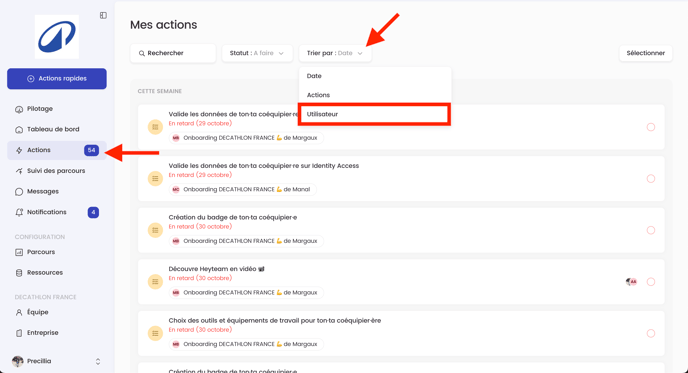
Task: Open Onboarding DECATHLON FRANCE de Manal tag
Action: pos(243,190)
